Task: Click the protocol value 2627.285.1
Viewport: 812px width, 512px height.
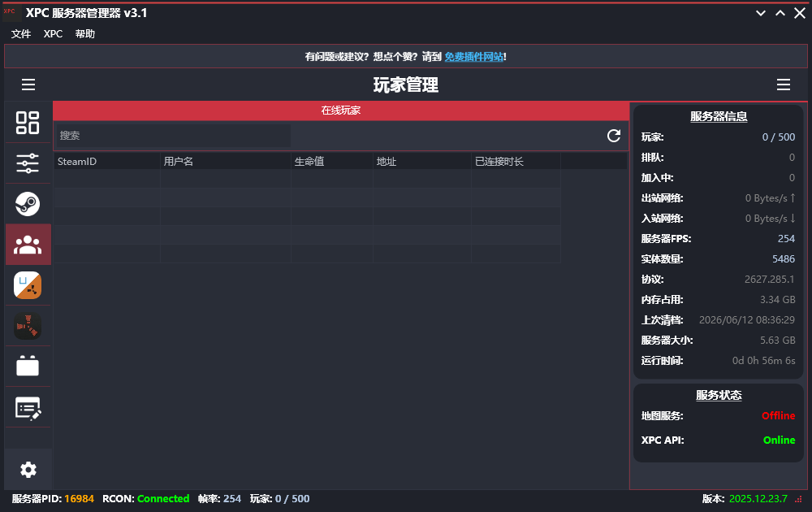Action: (x=769, y=279)
